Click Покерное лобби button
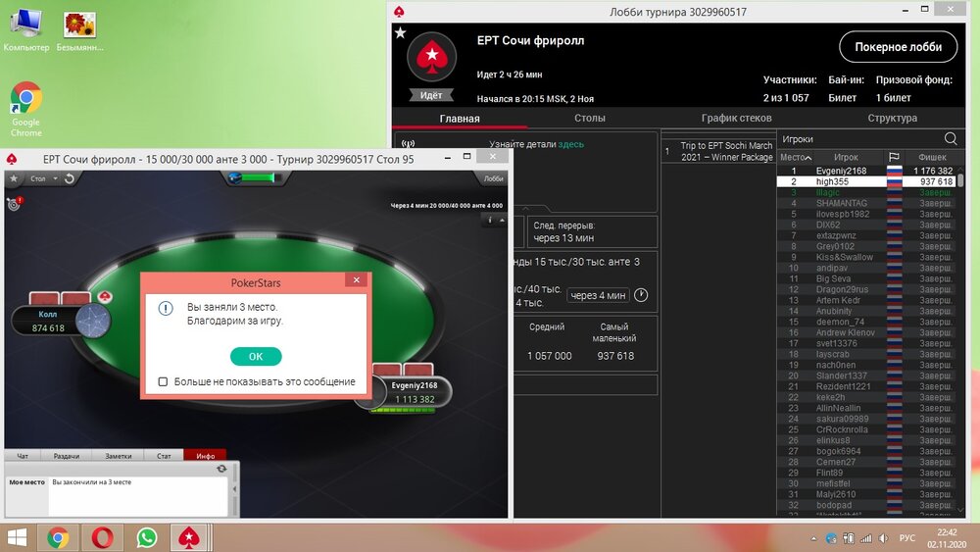Screen dimensions: 980x552 pos(898,47)
